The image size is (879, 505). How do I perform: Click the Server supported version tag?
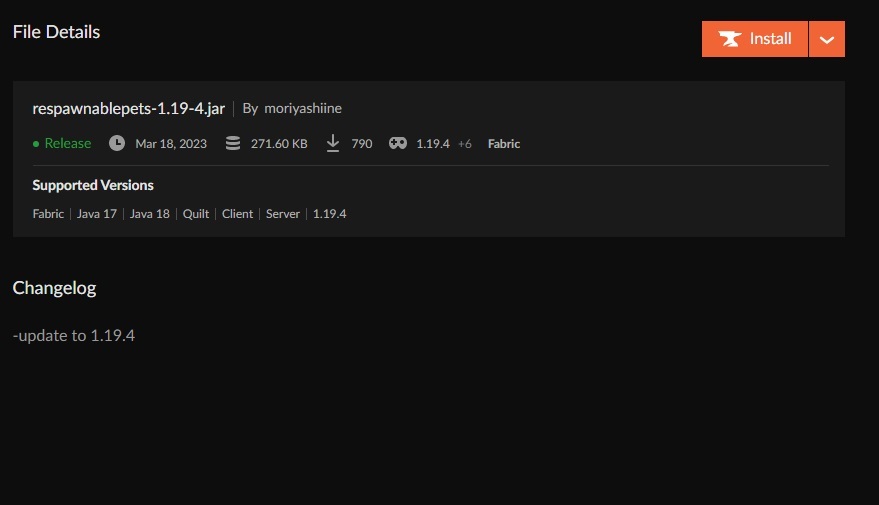coord(283,214)
